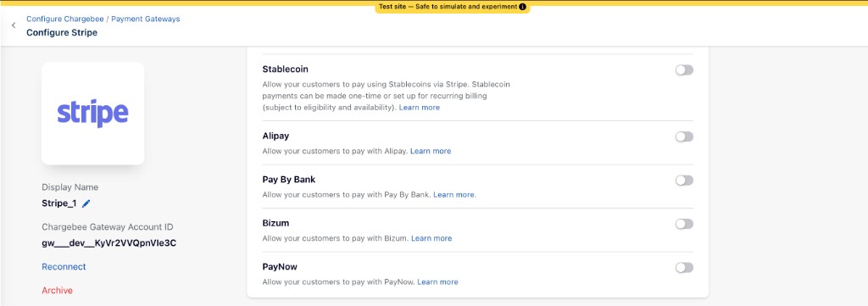Click the Stablecoin heading
The image size is (868, 306).
point(285,70)
